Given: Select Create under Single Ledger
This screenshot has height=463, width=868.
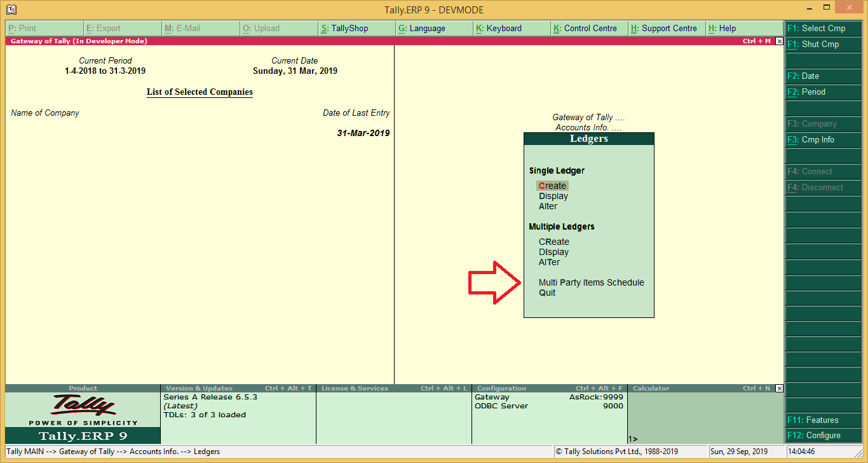Looking at the screenshot, I should tap(552, 186).
